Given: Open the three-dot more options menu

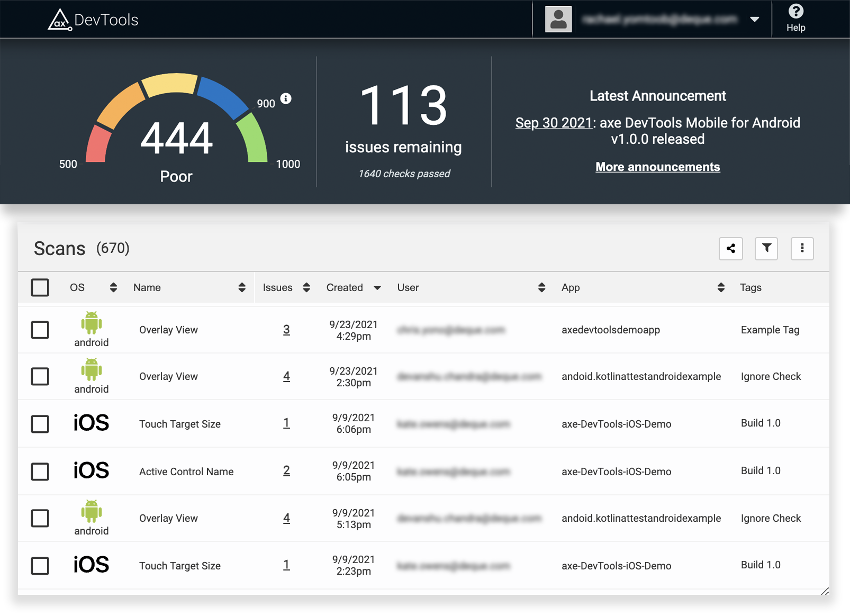Looking at the screenshot, I should coord(802,248).
